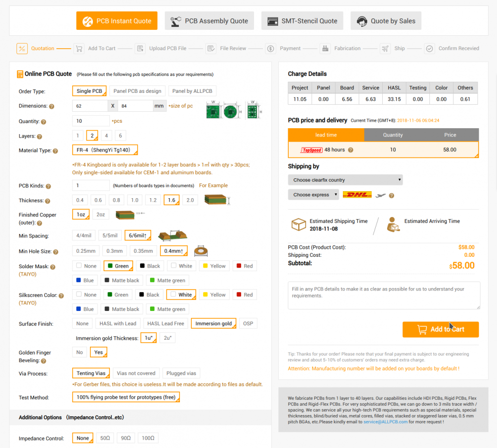Click the round PCB dimension diagram
497x448 pixels.
[x=231, y=112]
